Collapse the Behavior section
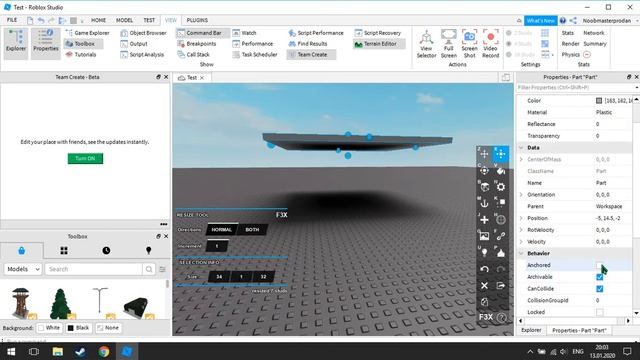The image size is (640, 360). click(521, 253)
